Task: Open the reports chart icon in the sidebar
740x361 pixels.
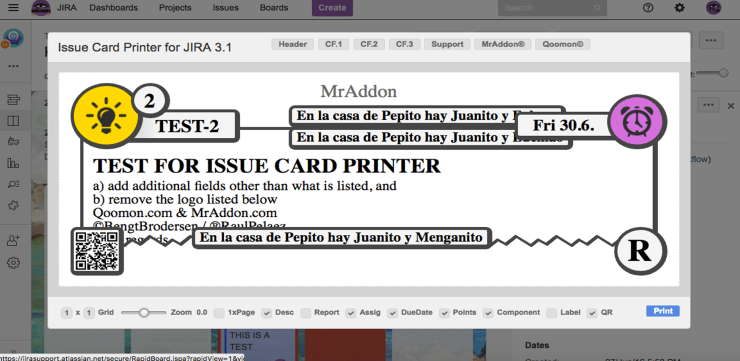Action: [x=13, y=163]
